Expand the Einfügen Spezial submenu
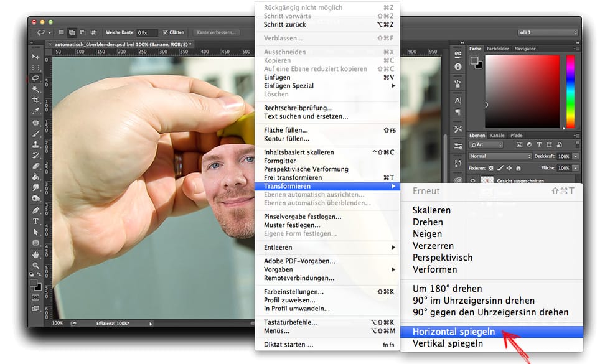610x364 pixels. (327, 86)
